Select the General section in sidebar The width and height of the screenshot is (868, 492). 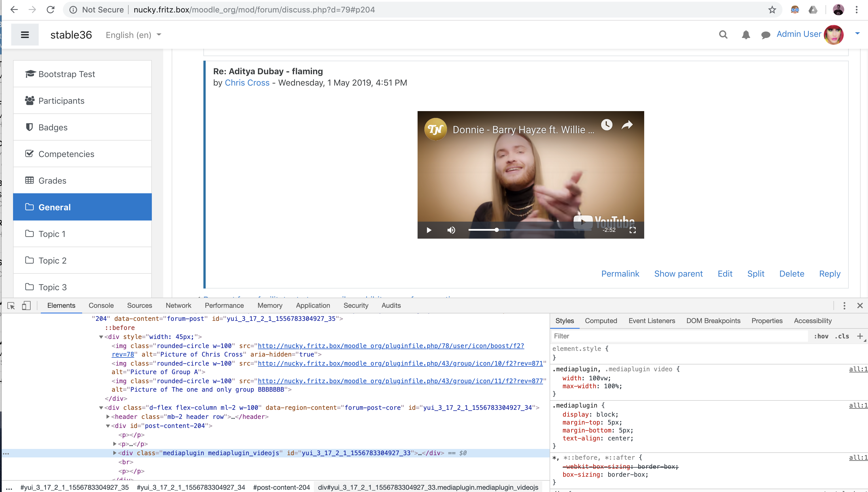point(82,207)
